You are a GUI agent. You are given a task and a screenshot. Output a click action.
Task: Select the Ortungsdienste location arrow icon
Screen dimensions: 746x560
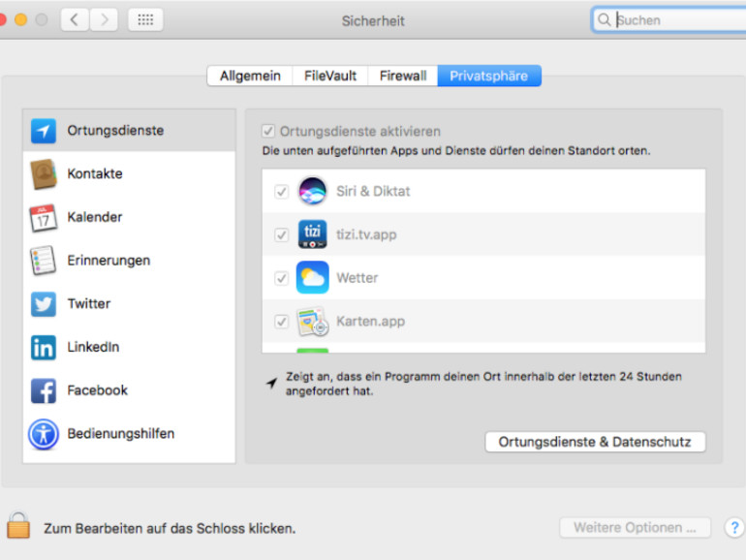click(x=44, y=131)
